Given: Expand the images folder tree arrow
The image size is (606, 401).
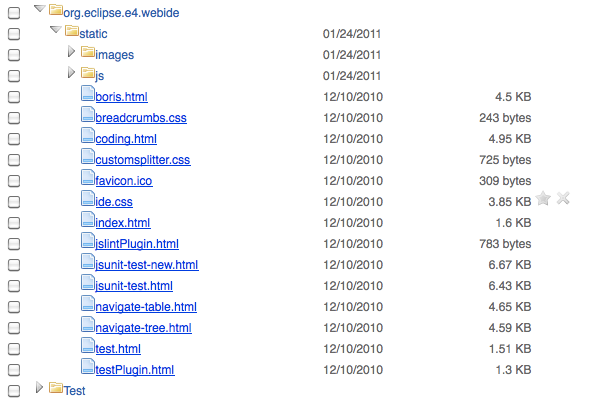Looking at the screenshot, I should click(72, 53).
